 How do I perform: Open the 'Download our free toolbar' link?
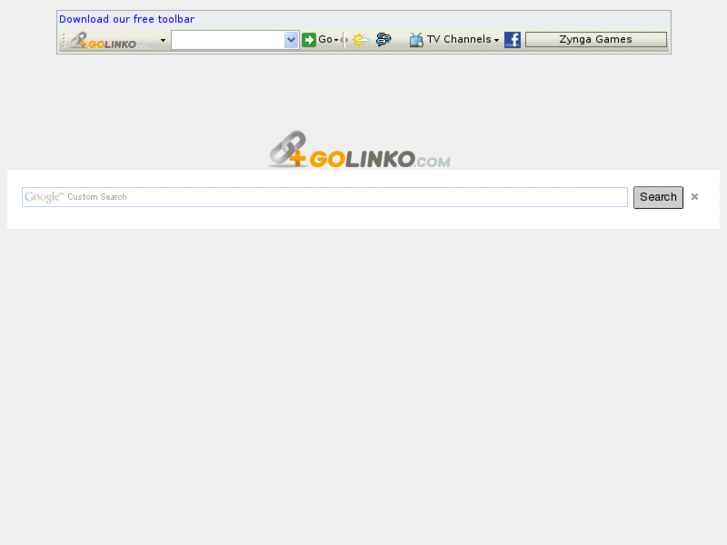(x=127, y=19)
